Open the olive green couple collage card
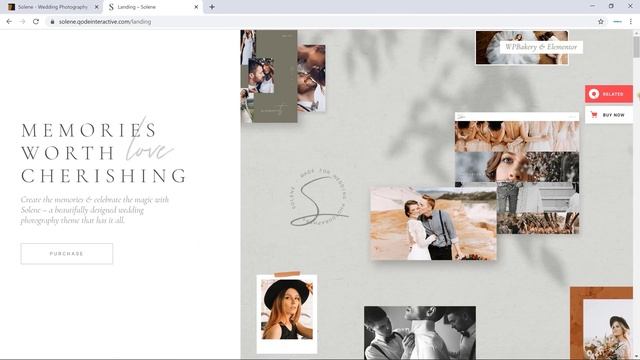The height and width of the screenshot is (360, 640). (x=269, y=76)
